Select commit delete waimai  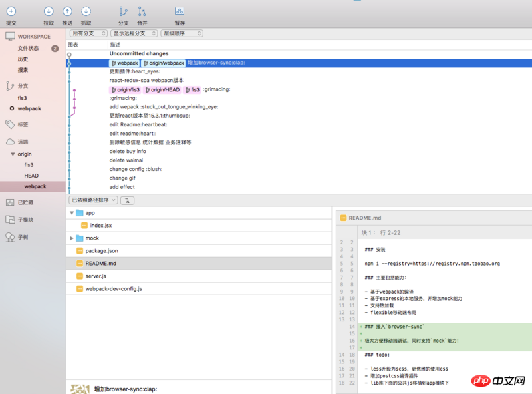[x=299, y=160]
